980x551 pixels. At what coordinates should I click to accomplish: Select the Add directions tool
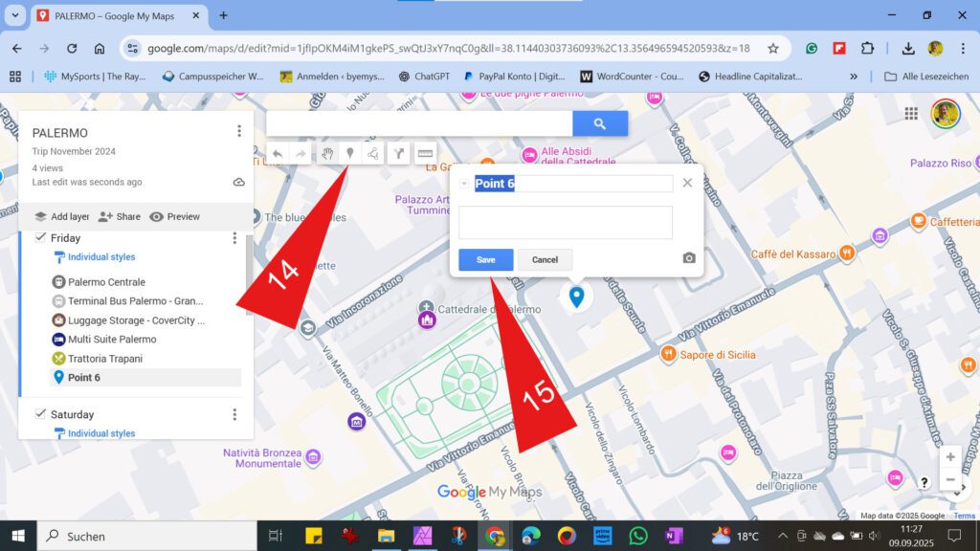tap(398, 153)
